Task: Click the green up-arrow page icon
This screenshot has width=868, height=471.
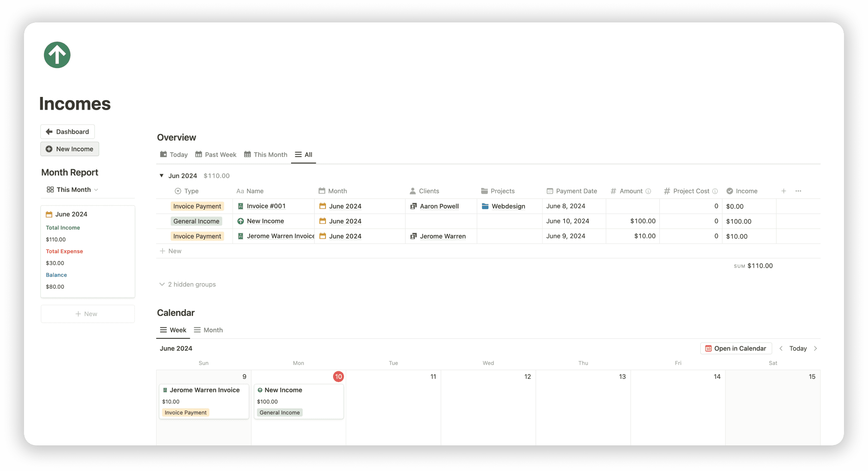Action: coord(57,55)
